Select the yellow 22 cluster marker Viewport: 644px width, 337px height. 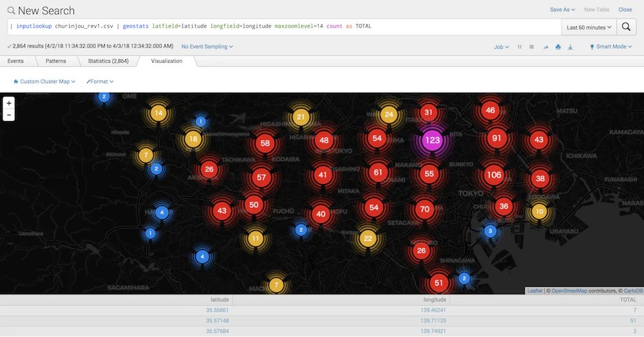tap(368, 238)
